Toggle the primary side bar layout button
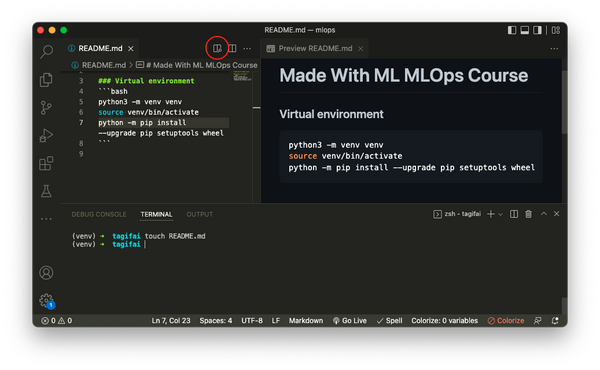 (512, 30)
